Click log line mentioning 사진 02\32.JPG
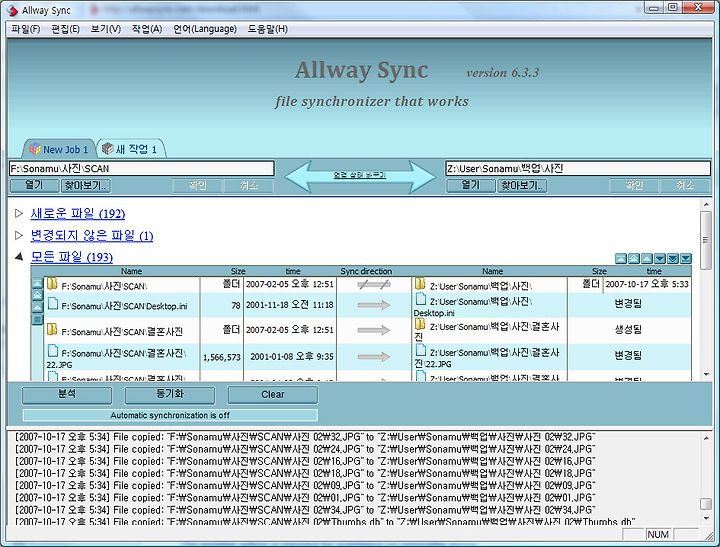 305,437
